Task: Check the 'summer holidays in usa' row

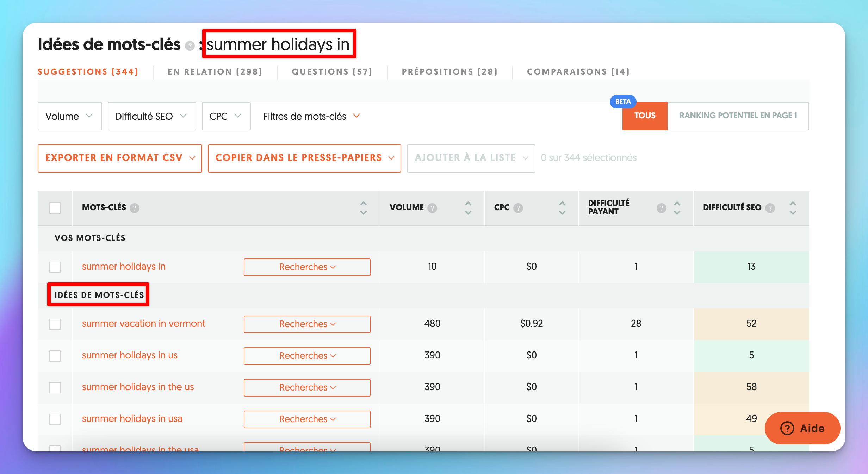Action: point(55,419)
